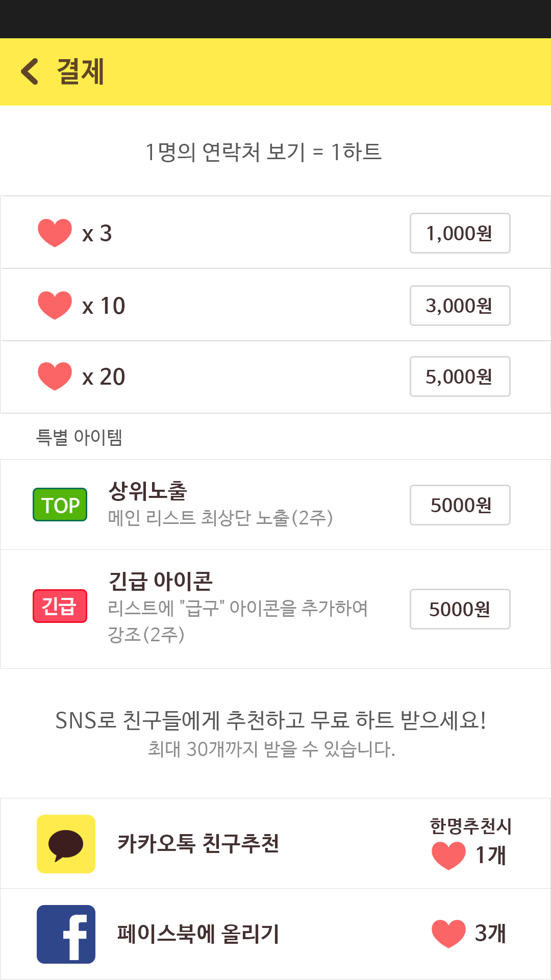The width and height of the screenshot is (551, 980).
Task: Tap the 긴급 아이콘 item title
Action: pos(161,581)
